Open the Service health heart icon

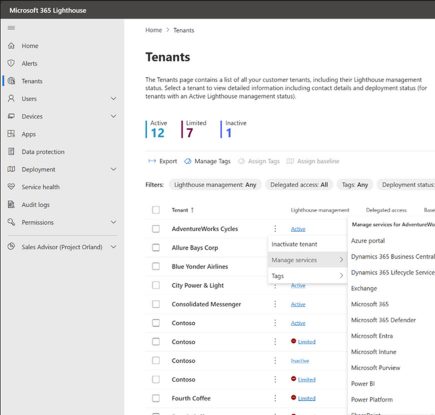coord(11,187)
